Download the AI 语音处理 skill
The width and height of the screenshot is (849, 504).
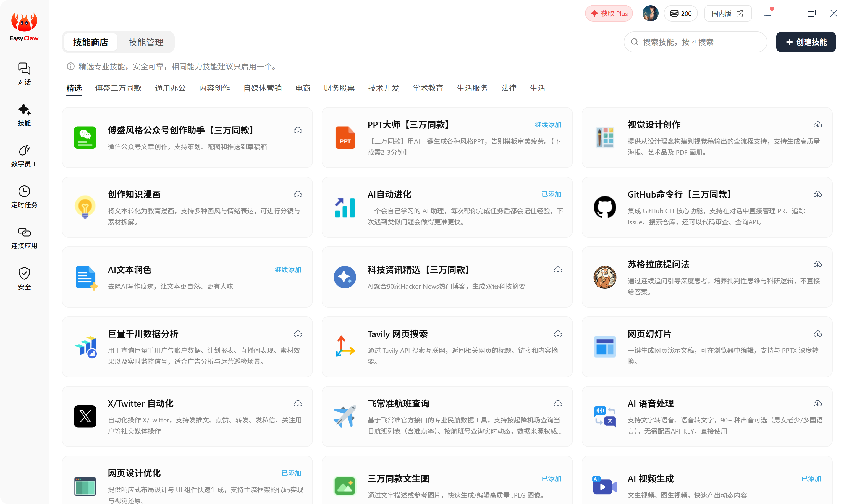point(817,403)
